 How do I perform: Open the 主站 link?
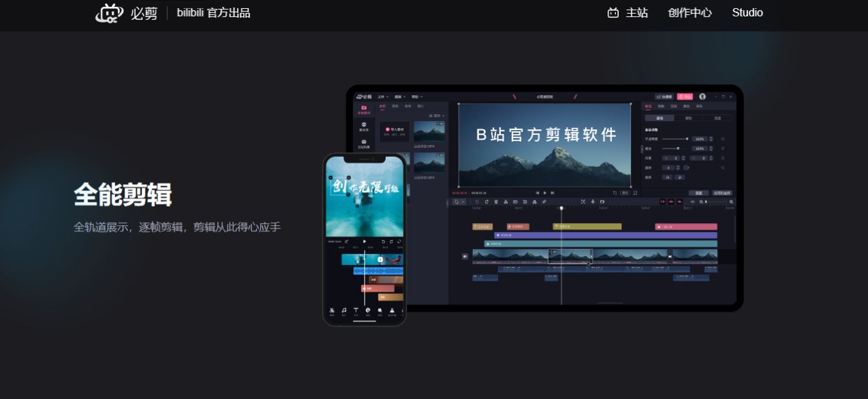628,12
